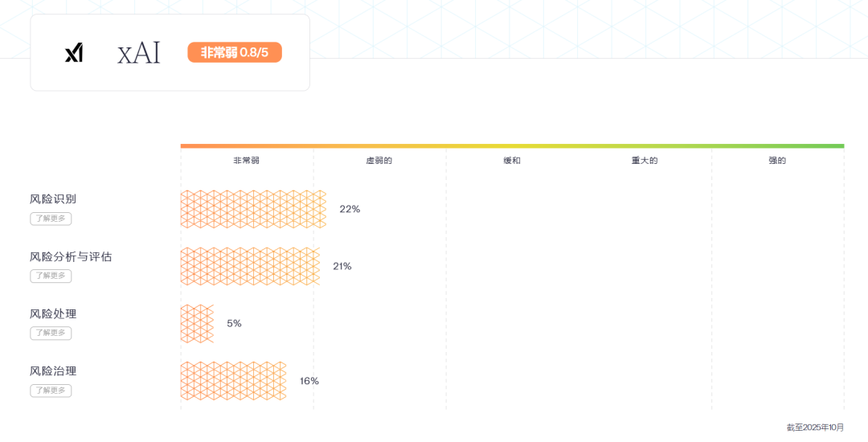Select the 风险治理 row label
Viewport: 868px width, 442px height.
coord(53,371)
